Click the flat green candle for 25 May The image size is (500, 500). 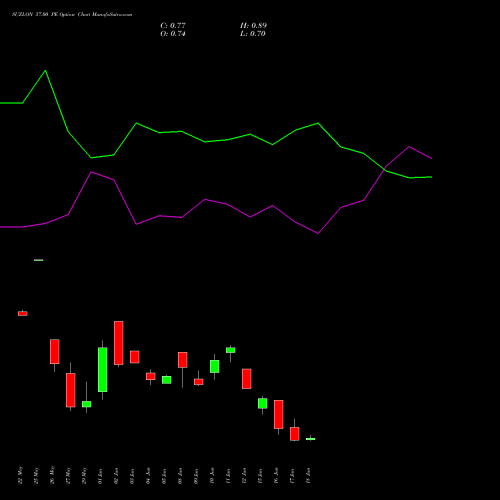[x=39, y=260]
